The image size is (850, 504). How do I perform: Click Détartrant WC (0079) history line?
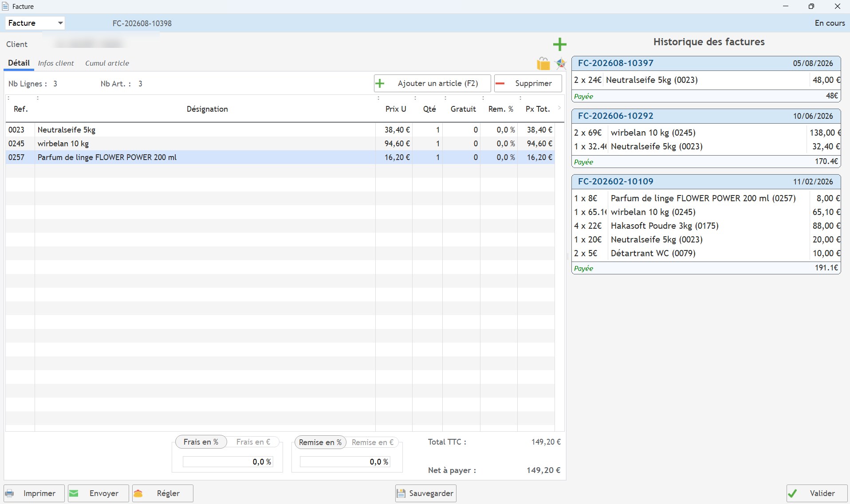coord(706,253)
